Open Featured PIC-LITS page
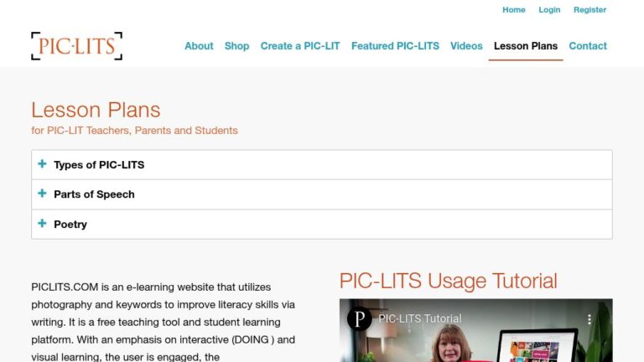The image size is (644, 362). point(395,46)
